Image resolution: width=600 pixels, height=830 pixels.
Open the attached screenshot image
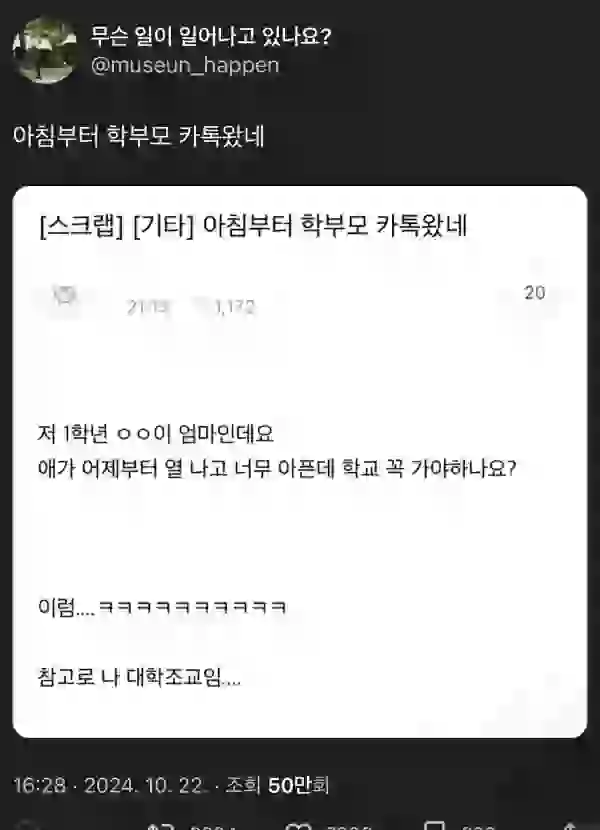(x=300, y=462)
